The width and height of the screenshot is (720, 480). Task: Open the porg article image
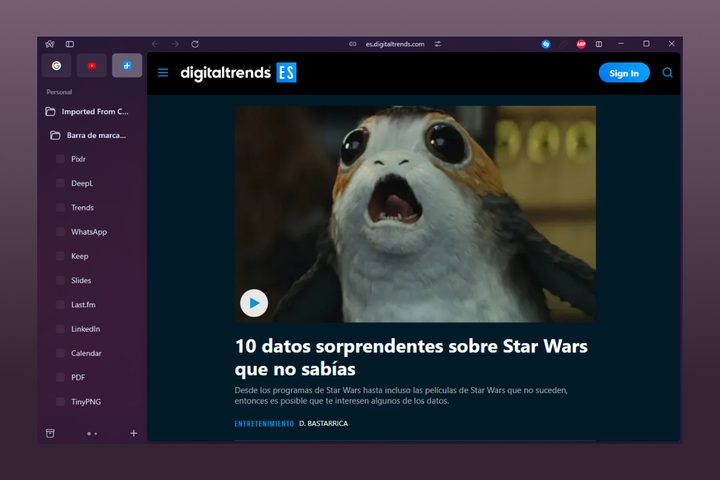click(x=415, y=214)
